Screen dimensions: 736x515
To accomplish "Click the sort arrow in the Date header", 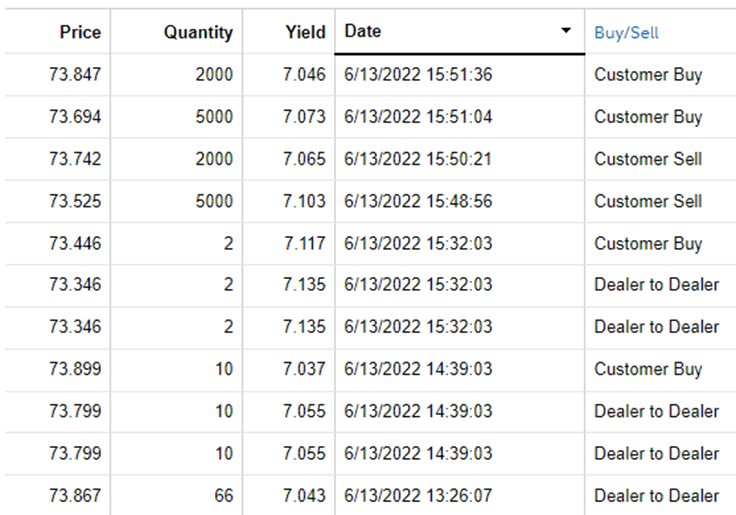I will (566, 31).
